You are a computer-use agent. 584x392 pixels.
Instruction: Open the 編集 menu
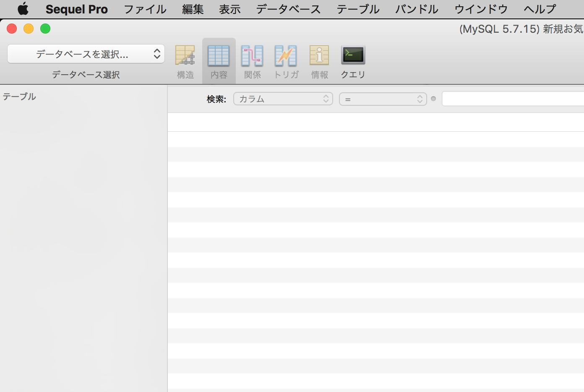[x=193, y=9]
